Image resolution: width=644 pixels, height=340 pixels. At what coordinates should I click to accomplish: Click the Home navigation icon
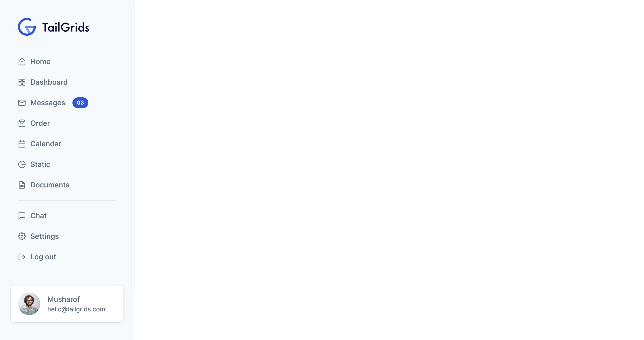pyautogui.click(x=21, y=61)
